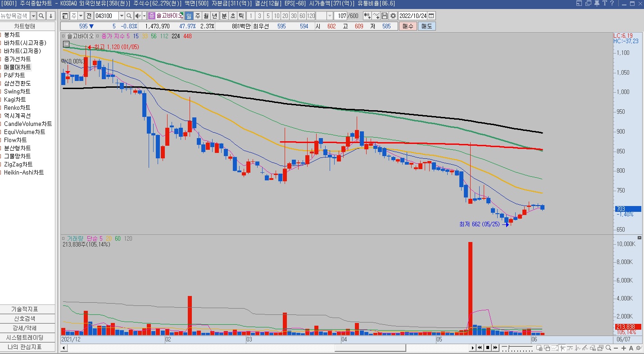Open the 시스템트레이딩 tab
The height and width of the screenshot is (354, 644).
27,337
